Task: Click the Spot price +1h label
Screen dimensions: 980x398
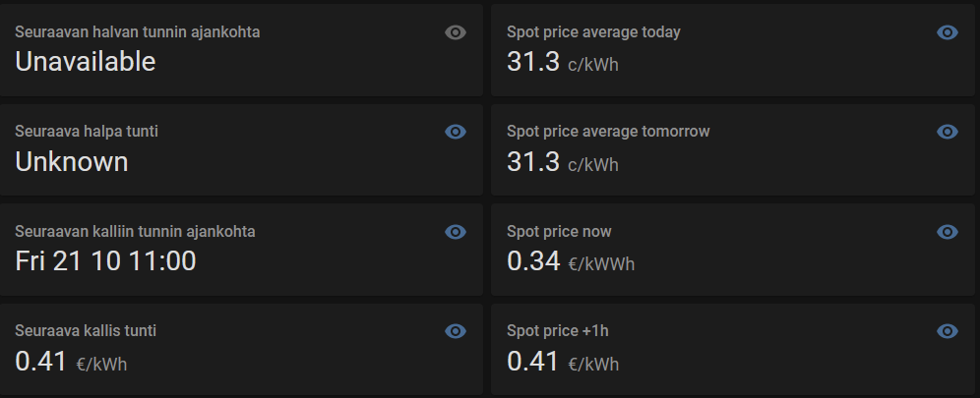Action: [550, 331]
